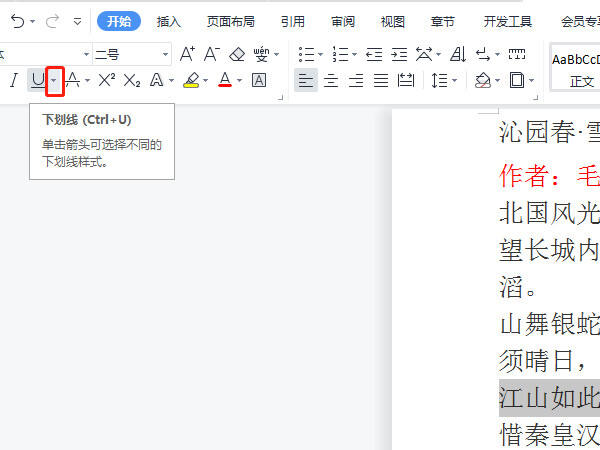This screenshot has width=600, height=450.
Task: Select justify paragraph alignment
Action: coord(381,80)
